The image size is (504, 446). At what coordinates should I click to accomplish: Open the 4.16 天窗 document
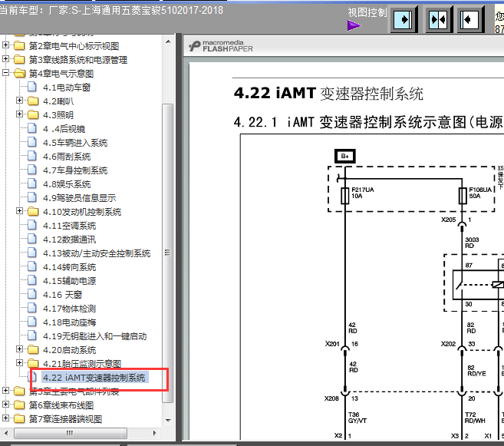pos(63,295)
